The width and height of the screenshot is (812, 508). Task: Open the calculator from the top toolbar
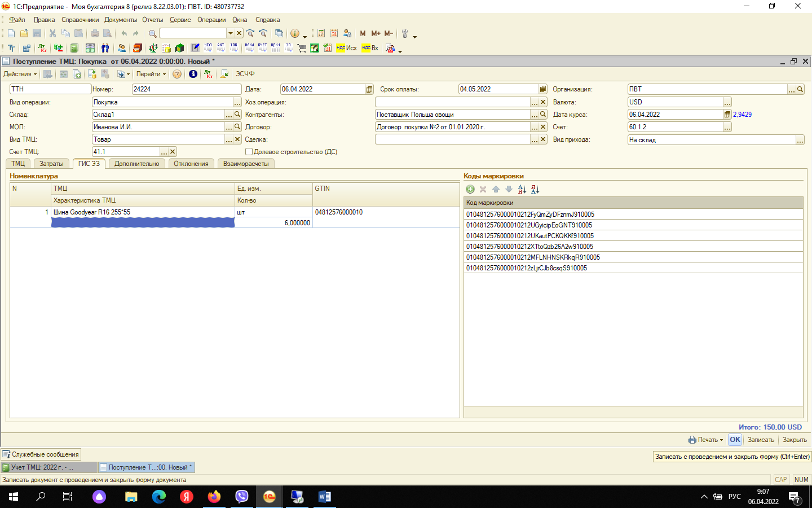[321, 33]
